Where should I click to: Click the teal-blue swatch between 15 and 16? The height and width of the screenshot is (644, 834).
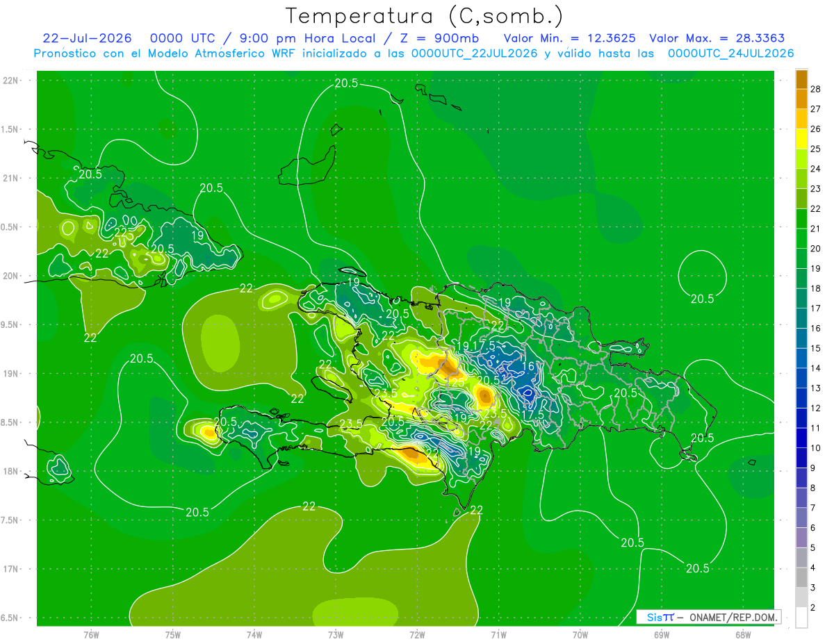point(801,338)
